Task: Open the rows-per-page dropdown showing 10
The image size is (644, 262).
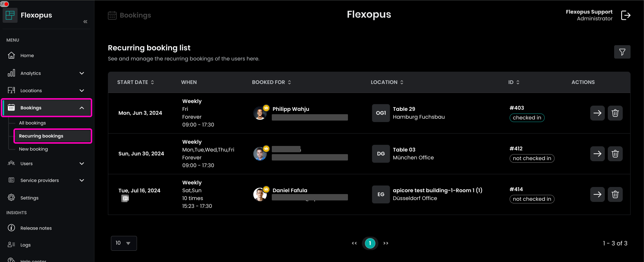Action: point(124,243)
